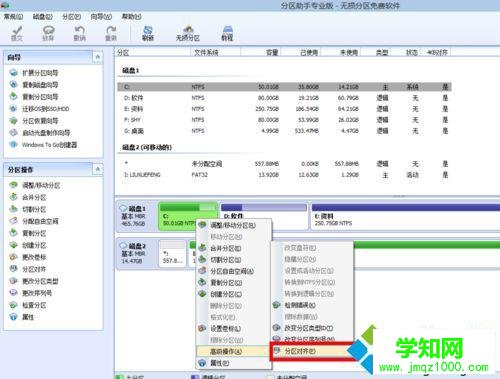Click the 刷新 (refresh) toolbar button
The image size is (500, 379).
pos(148,33)
